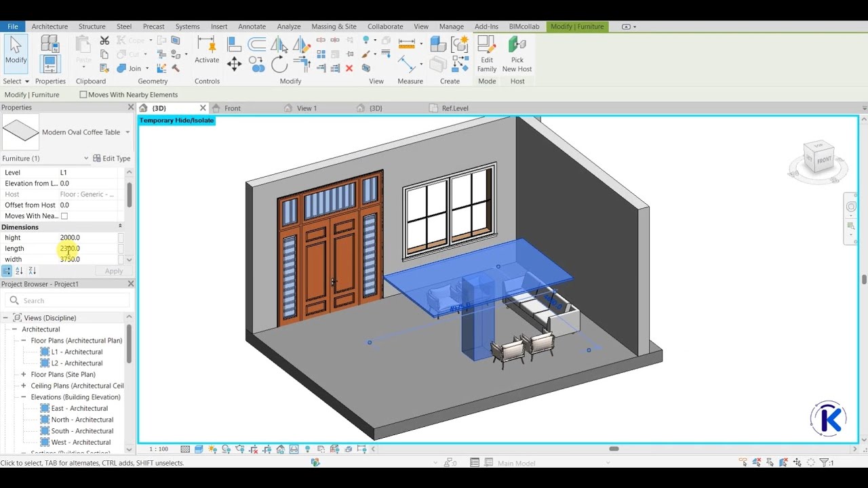Click the Array tool icon
868x488 pixels.
pos(321,54)
